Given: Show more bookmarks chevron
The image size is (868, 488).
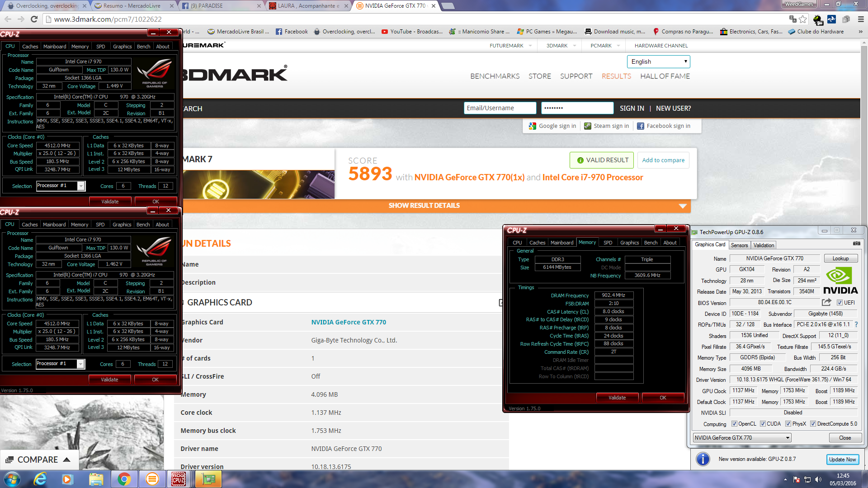Looking at the screenshot, I should click(x=860, y=32).
